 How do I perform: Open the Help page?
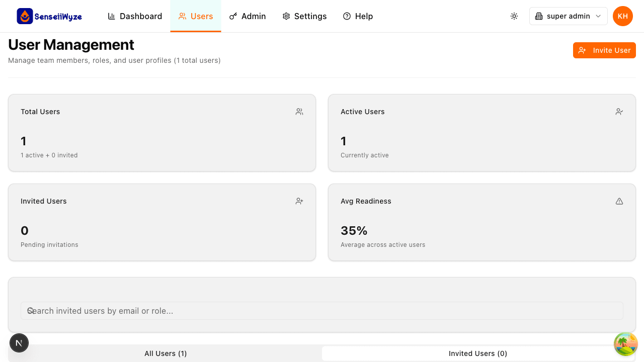point(358,16)
